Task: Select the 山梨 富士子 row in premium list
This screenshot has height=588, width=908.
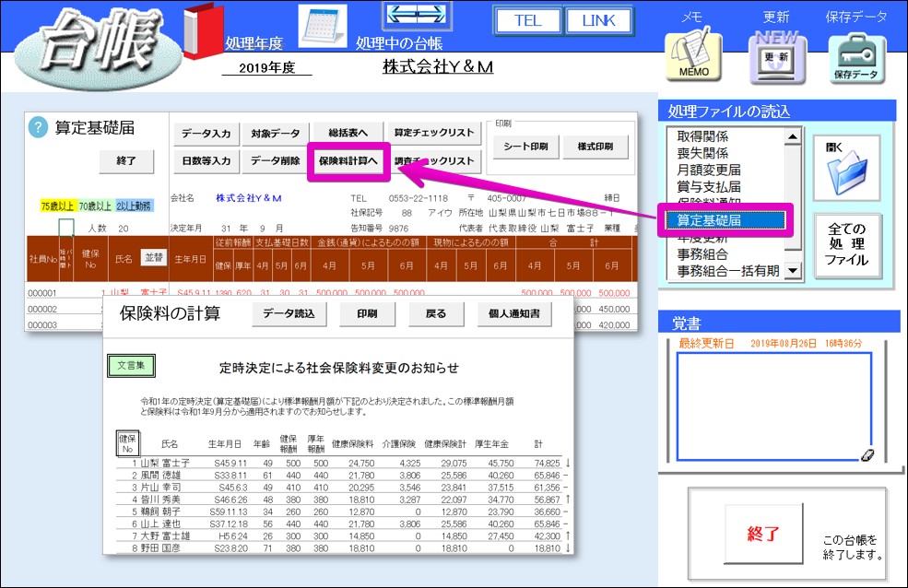Action: pos(344,463)
